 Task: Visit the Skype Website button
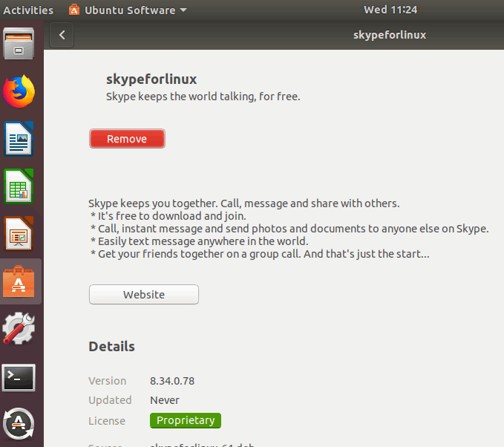(x=144, y=295)
